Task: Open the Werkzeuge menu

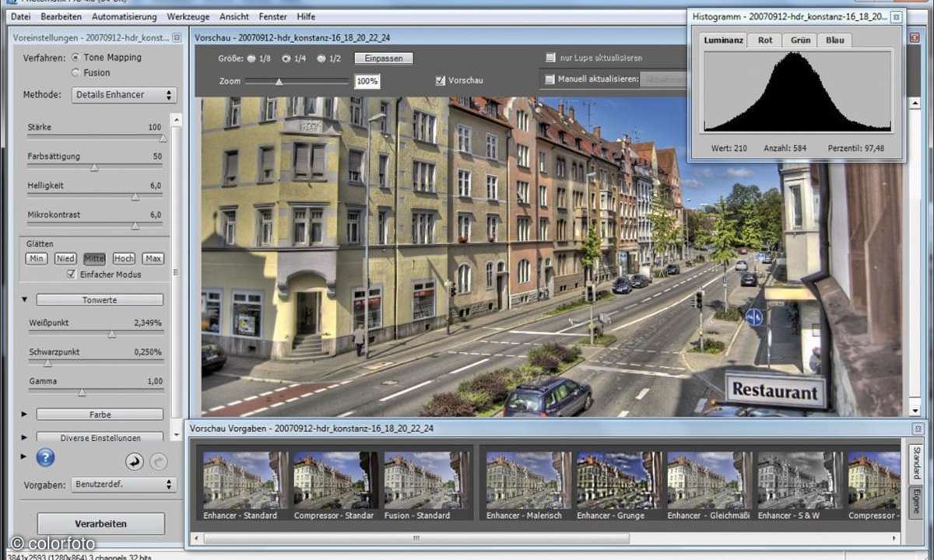Action: 187,16
